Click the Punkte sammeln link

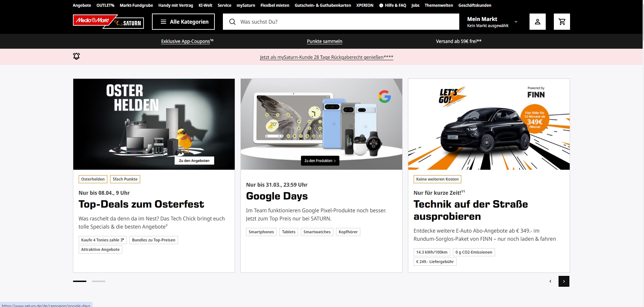click(325, 41)
